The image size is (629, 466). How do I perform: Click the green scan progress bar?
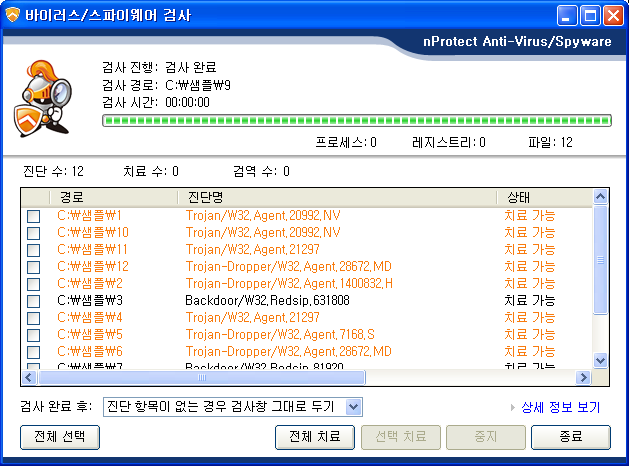(x=357, y=120)
